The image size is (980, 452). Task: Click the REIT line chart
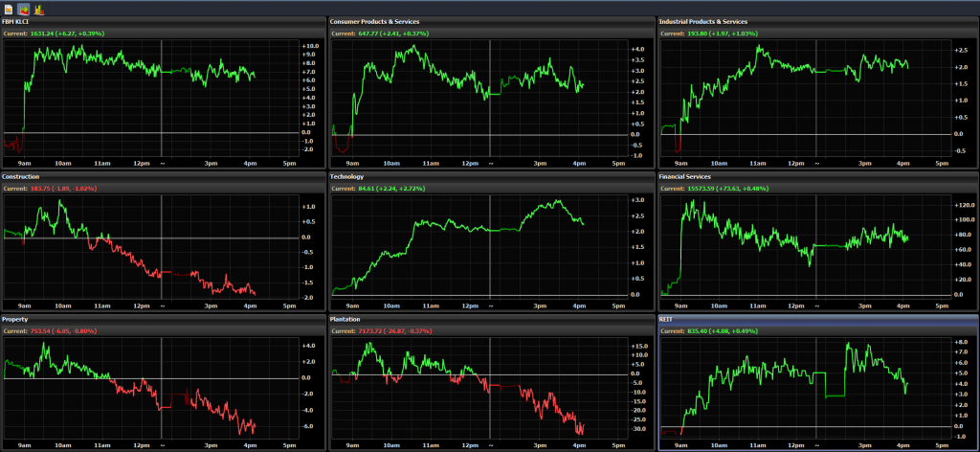pyautogui.click(x=806, y=388)
